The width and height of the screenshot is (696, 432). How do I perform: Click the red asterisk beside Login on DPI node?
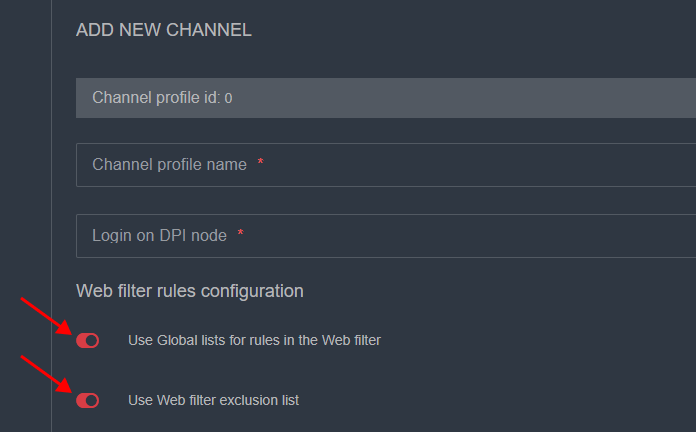pyautogui.click(x=241, y=234)
